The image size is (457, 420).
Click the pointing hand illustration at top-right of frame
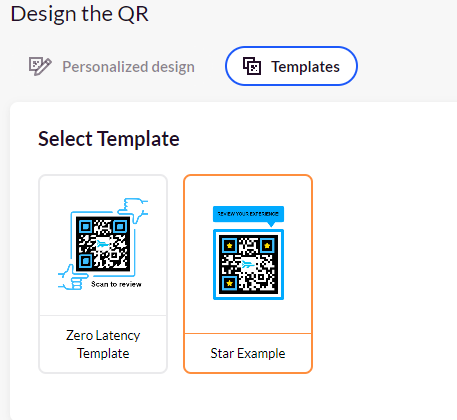[x=133, y=210]
